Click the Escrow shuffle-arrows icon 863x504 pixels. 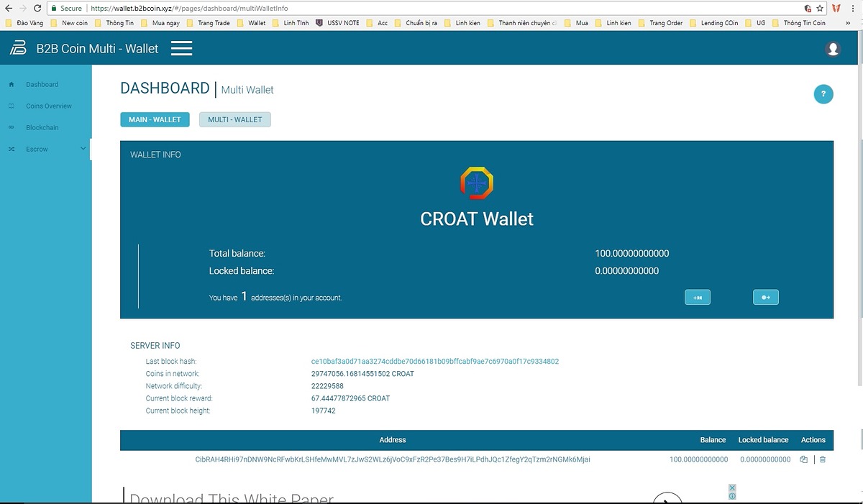click(x=11, y=149)
